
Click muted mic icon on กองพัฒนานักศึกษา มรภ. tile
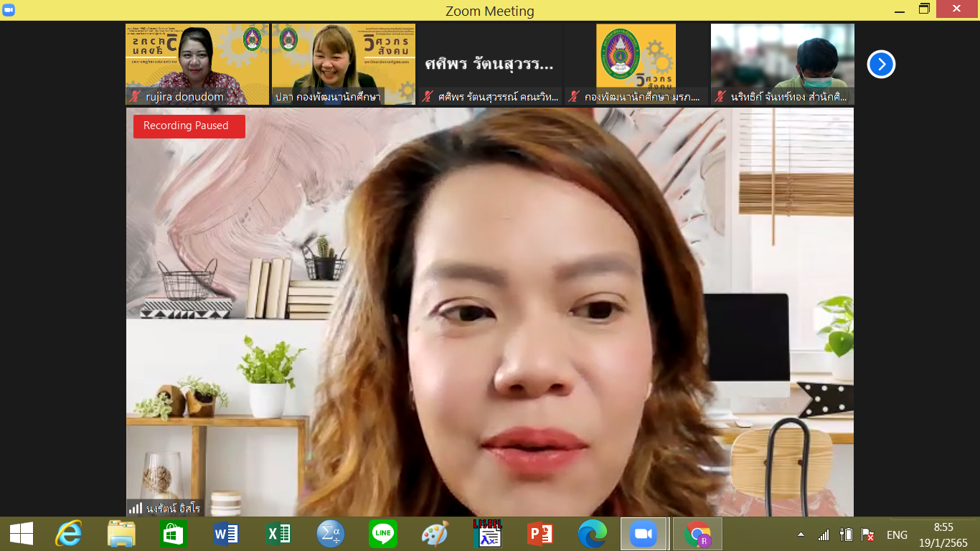(x=574, y=97)
